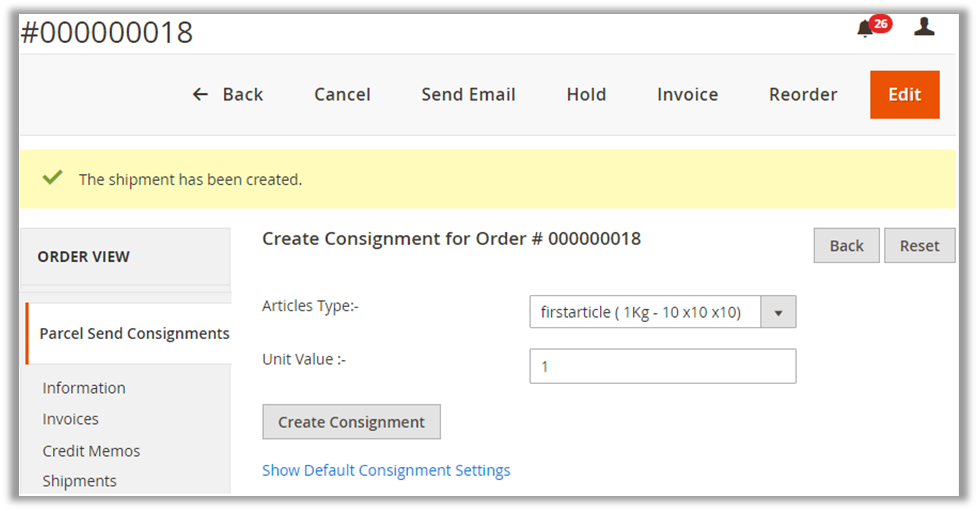
Task: View the Shipments sidebar tab
Action: click(x=79, y=481)
